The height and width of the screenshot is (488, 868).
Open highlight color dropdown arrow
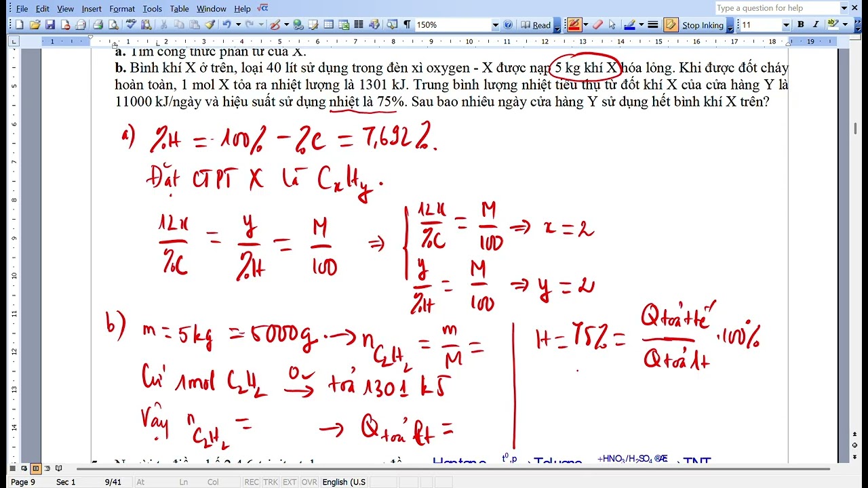845,24
